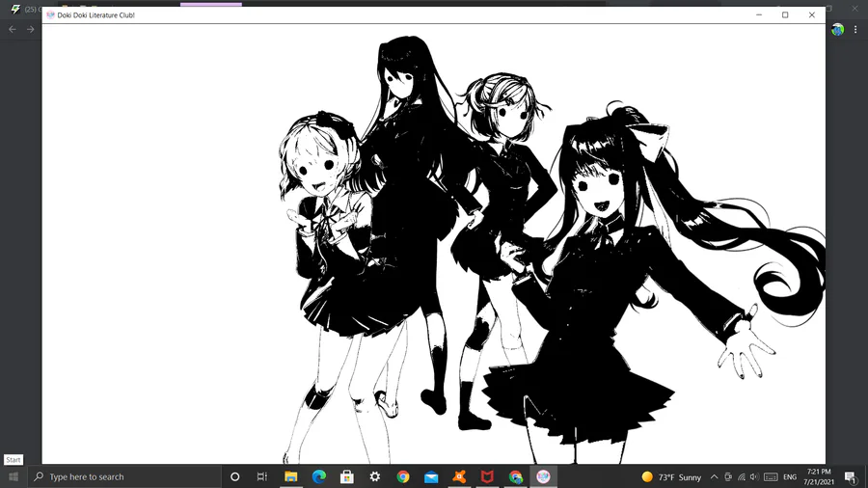Screen dimensions: 868x488
Task: Click the Meet Now tray icon
Action: pos(728,476)
